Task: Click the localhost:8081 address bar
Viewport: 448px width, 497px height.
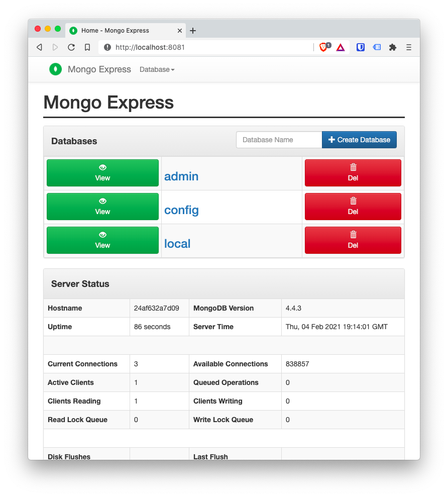Action: click(206, 47)
